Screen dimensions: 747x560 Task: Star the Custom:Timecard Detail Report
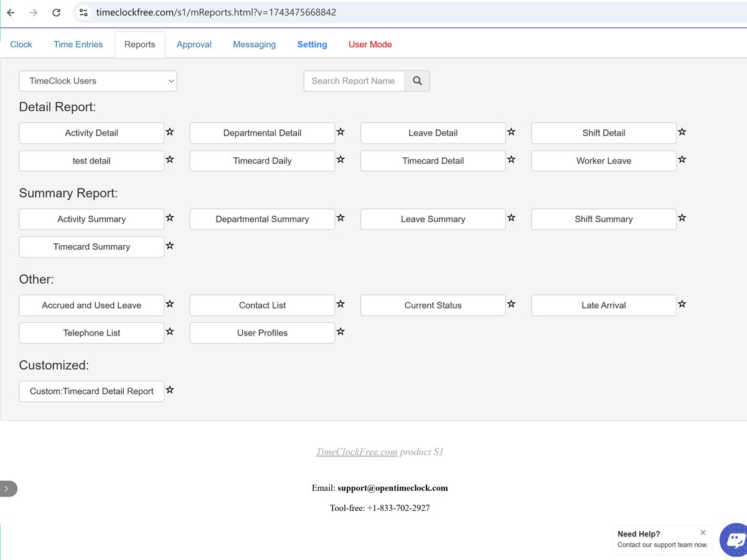[x=170, y=390]
